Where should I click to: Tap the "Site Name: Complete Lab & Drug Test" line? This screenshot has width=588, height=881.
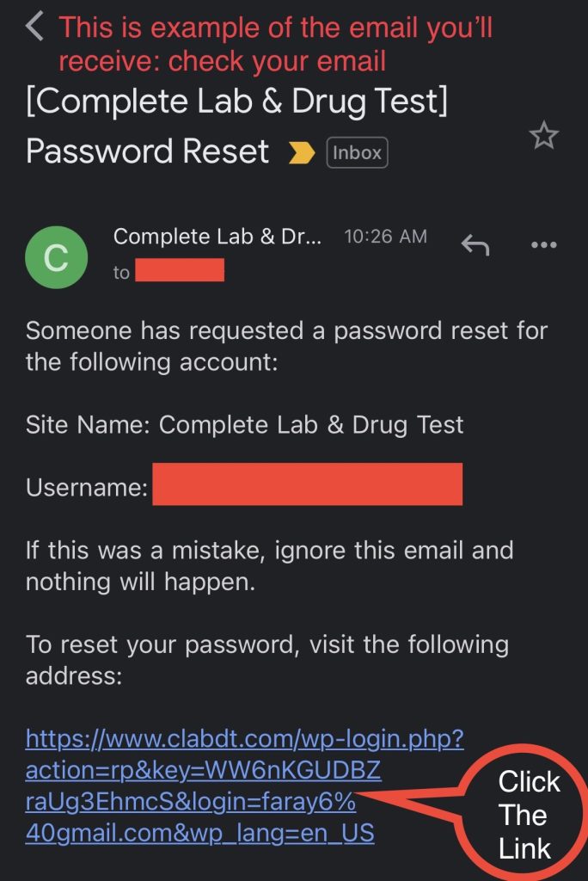245,424
